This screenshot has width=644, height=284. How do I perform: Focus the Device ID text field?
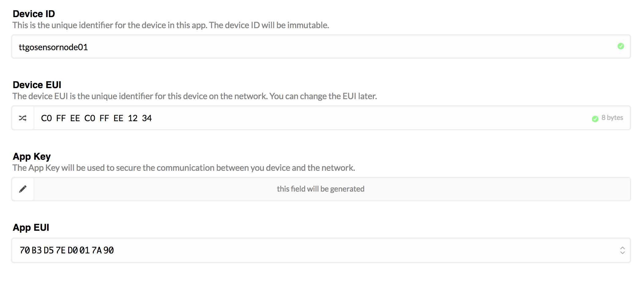tap(321, 47)
